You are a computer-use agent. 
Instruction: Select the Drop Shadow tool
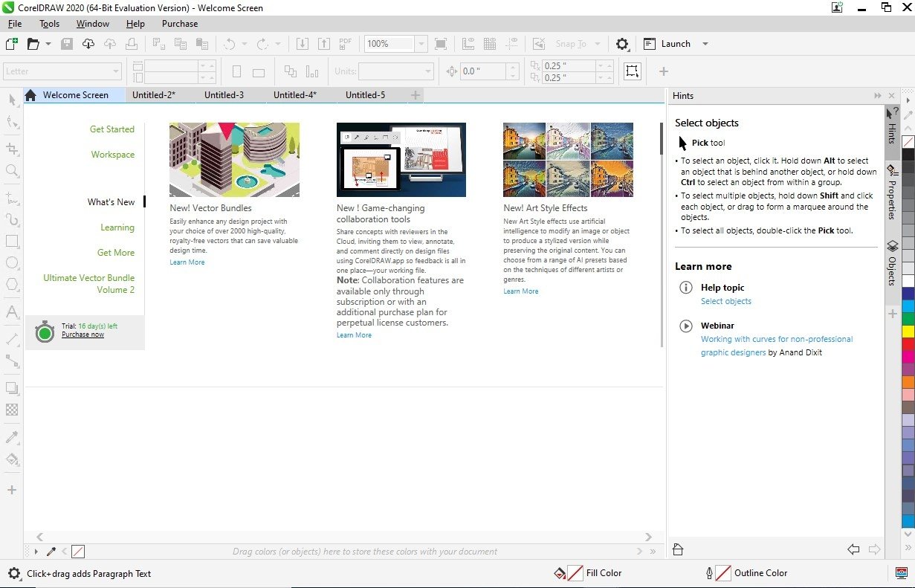(12, 388)
